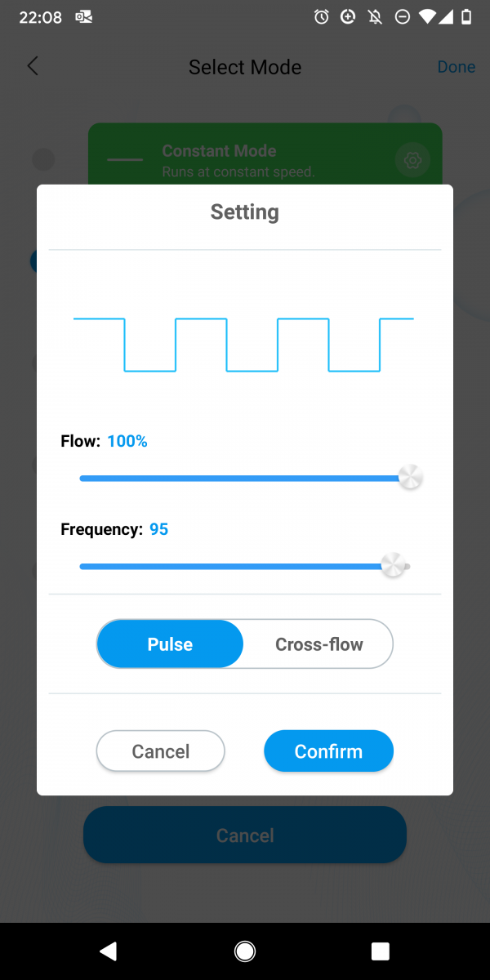The width and height of the screenshot is (490, 980).
Task: Tap the battery status bar icon
Action: point(465,16)
